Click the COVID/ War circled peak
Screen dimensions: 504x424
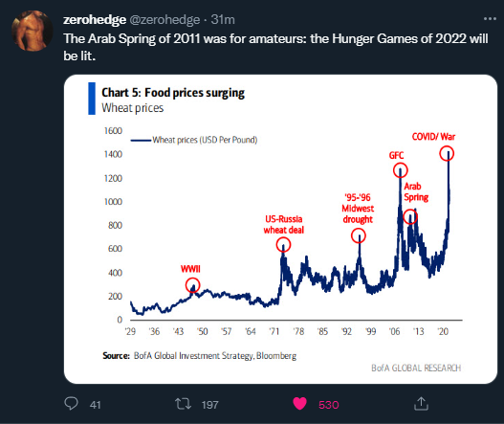pos(447,153)
